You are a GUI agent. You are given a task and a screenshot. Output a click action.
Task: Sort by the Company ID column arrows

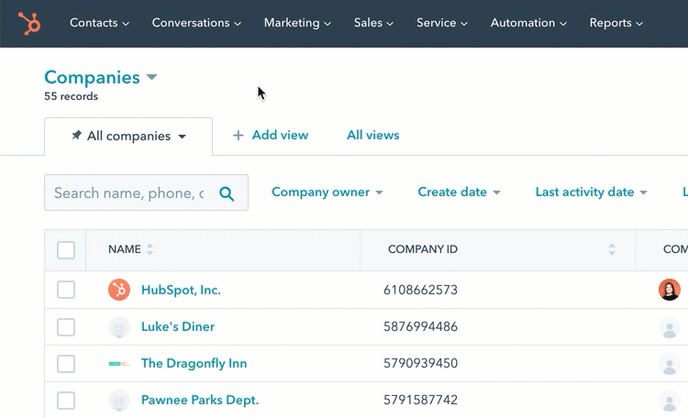[x=612, y=250]
